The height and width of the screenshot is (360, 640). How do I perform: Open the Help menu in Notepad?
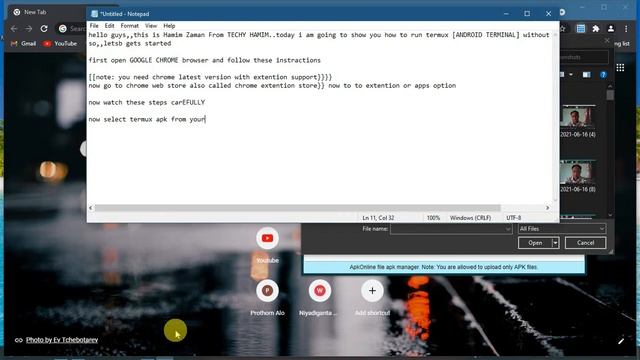169,26
